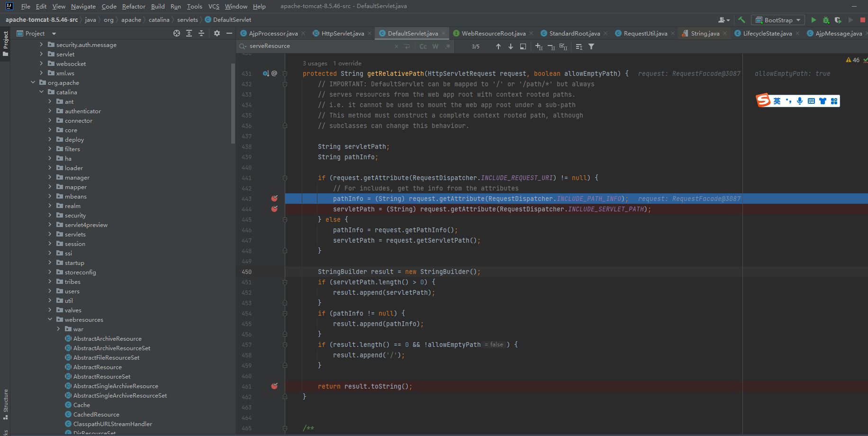Open search filter options
The height and width of the screenshot is (436, 868).
click(x=591, y=46)
